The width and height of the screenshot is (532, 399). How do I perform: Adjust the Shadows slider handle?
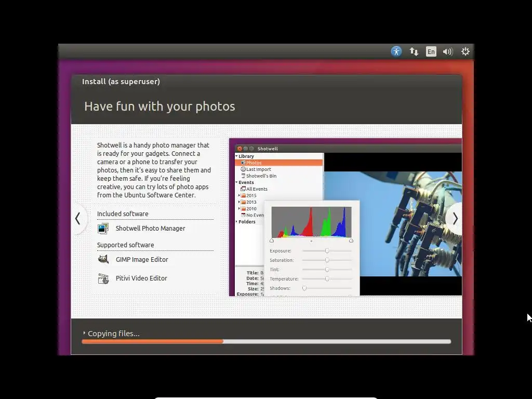pyautogui.click(x=304, y=288)
